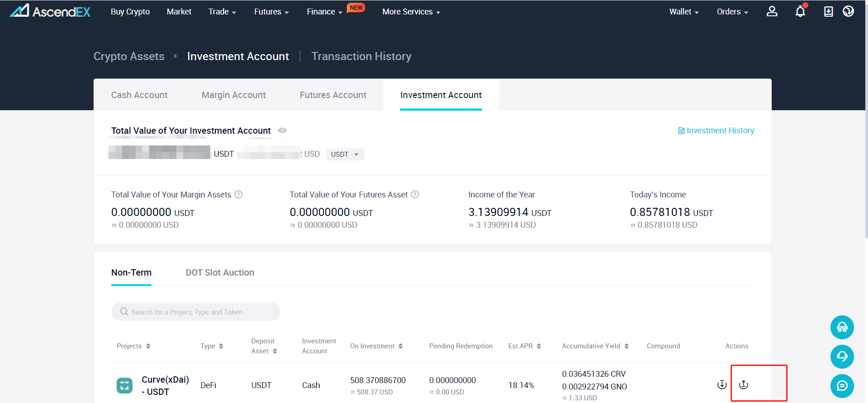
Task: Click the 508.370886700 on investment amount
Action: [378, 380]
